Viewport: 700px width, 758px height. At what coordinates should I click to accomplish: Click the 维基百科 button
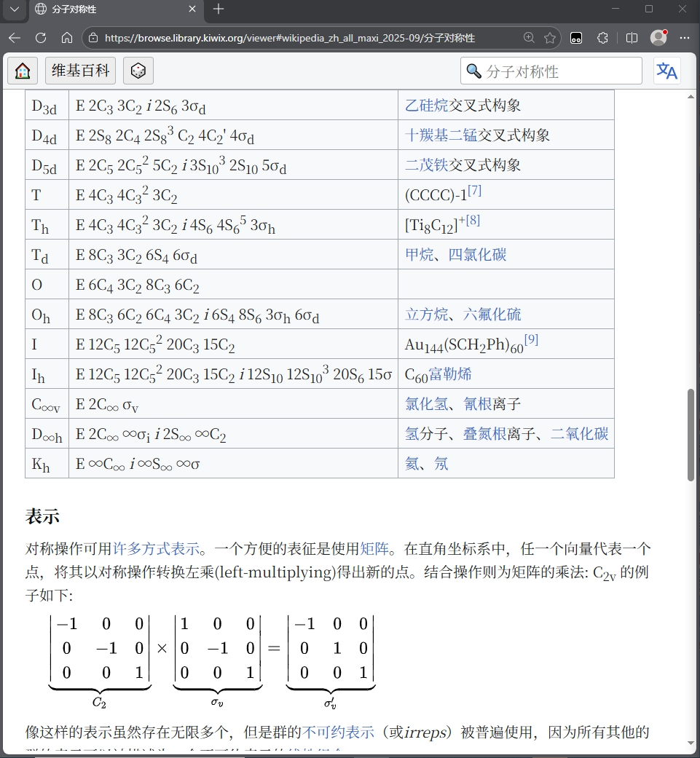[x=80, y=71]
